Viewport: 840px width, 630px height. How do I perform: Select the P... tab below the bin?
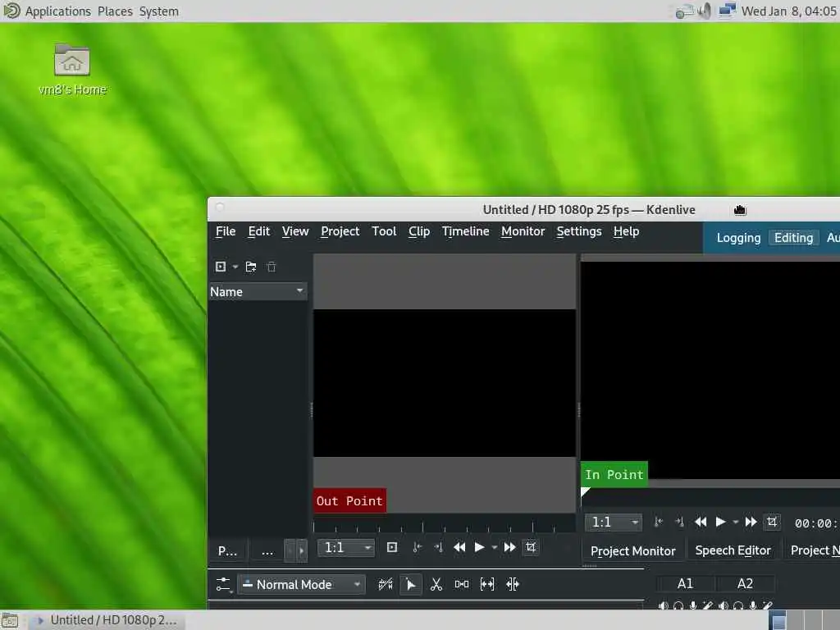click(x=228, y=550)
